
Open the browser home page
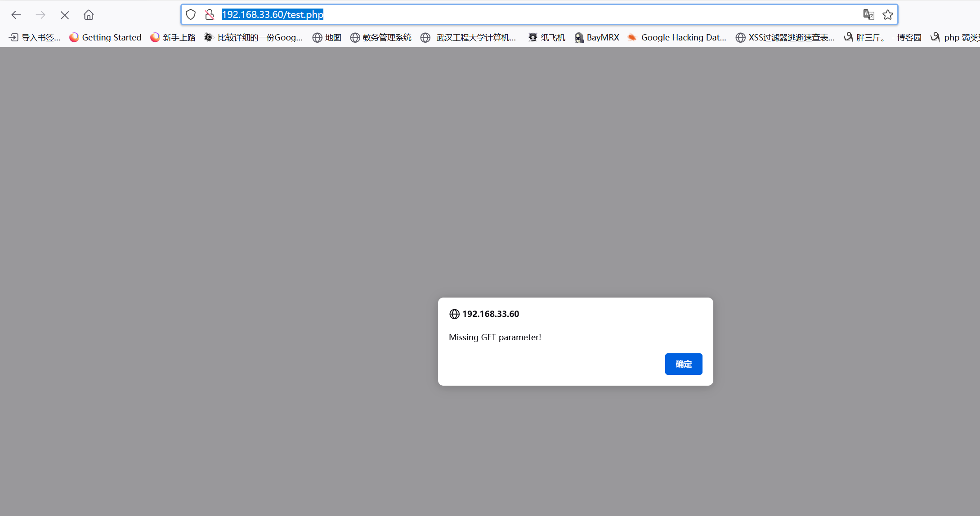click(89, 15)
